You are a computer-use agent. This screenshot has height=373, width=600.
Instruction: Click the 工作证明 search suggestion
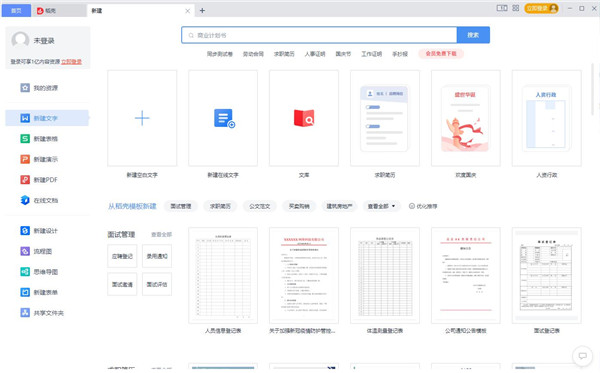coord(372,54)
